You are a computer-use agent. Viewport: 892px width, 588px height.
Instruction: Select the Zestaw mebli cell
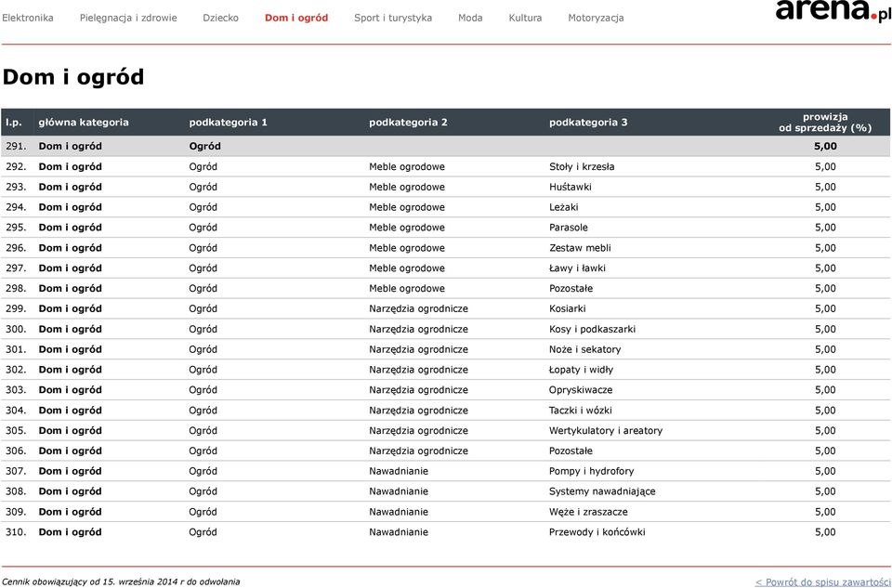click(580, 248)
